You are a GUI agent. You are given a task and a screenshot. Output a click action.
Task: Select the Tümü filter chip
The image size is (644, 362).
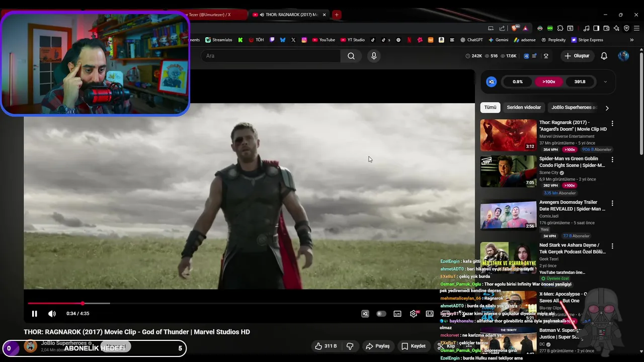491,107
